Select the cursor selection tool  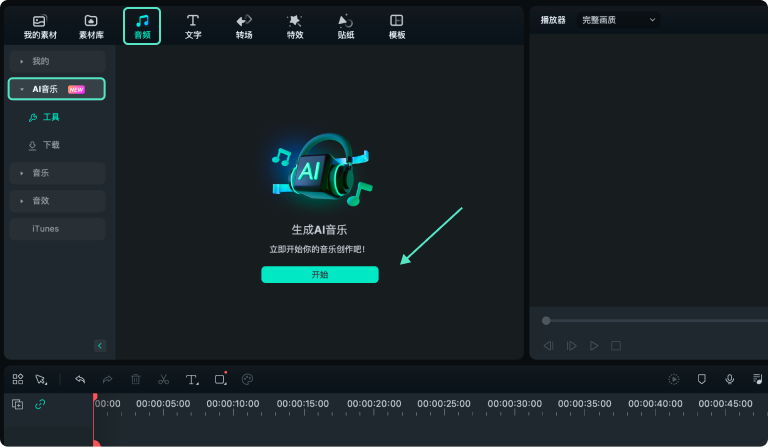click(41, 379)
